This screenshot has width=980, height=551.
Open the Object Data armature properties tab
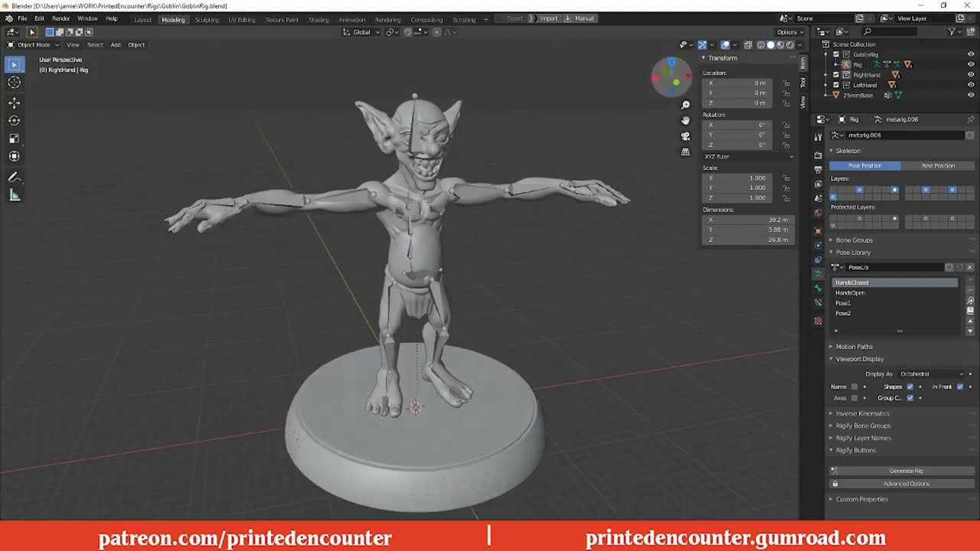pos(818,273)
